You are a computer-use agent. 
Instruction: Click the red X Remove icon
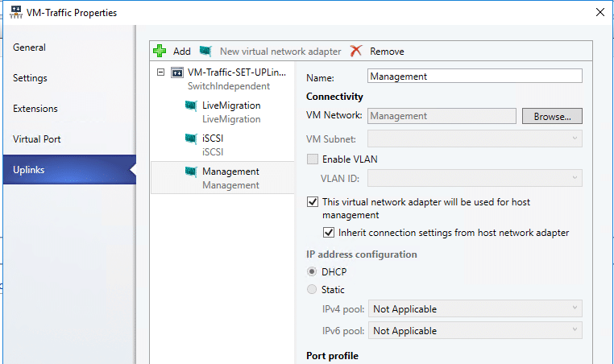click(x=356, y=51)
